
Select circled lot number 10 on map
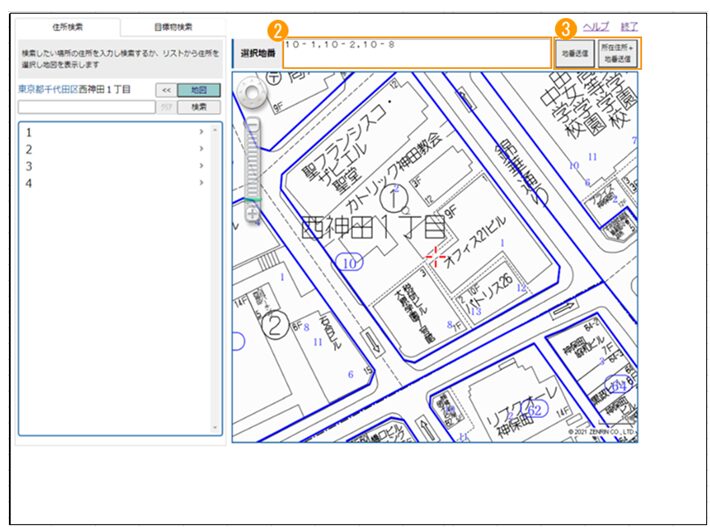click(350, 263)
